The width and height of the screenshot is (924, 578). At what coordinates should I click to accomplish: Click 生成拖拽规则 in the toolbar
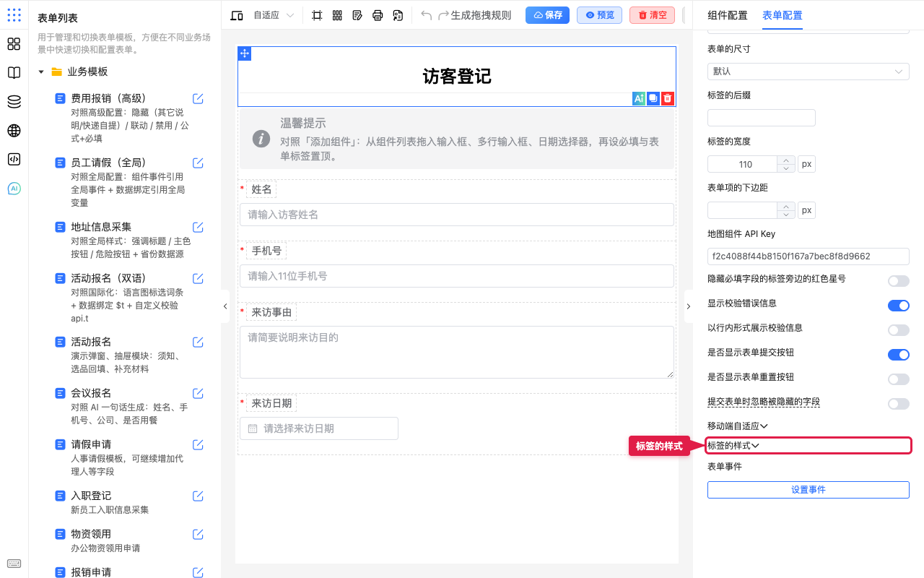(481, 15)
